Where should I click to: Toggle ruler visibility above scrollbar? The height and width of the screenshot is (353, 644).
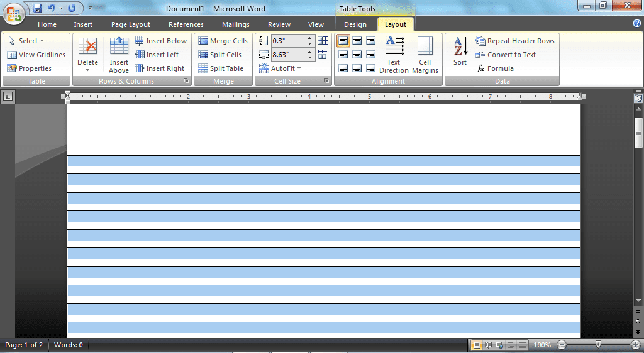click(638, 98)
